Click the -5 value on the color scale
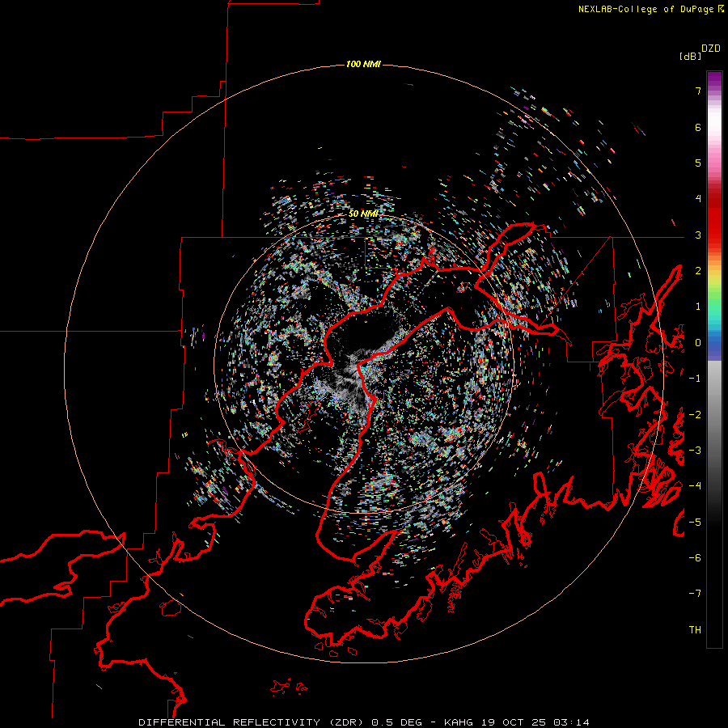The image size is (728, 728). 695,523
